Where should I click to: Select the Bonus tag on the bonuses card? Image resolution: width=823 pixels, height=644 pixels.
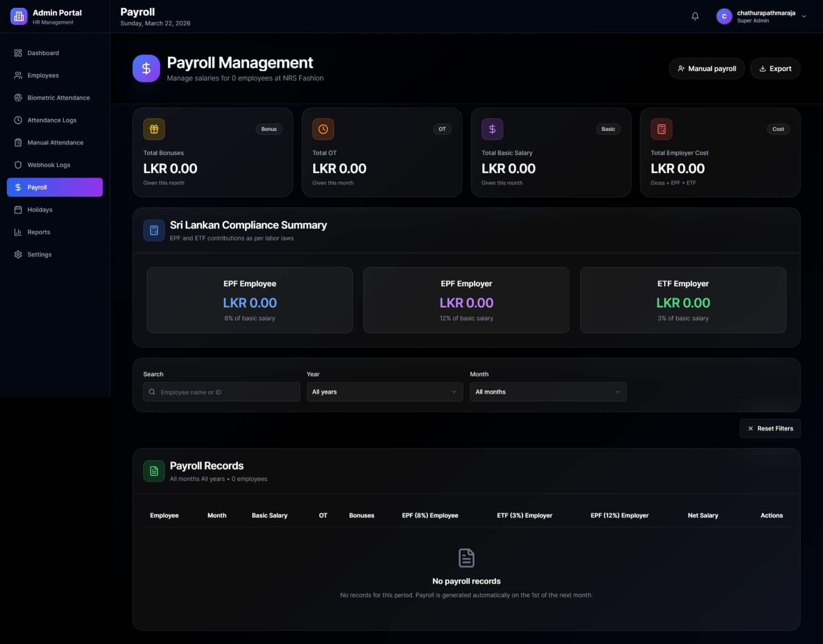[x=269, y=129]
